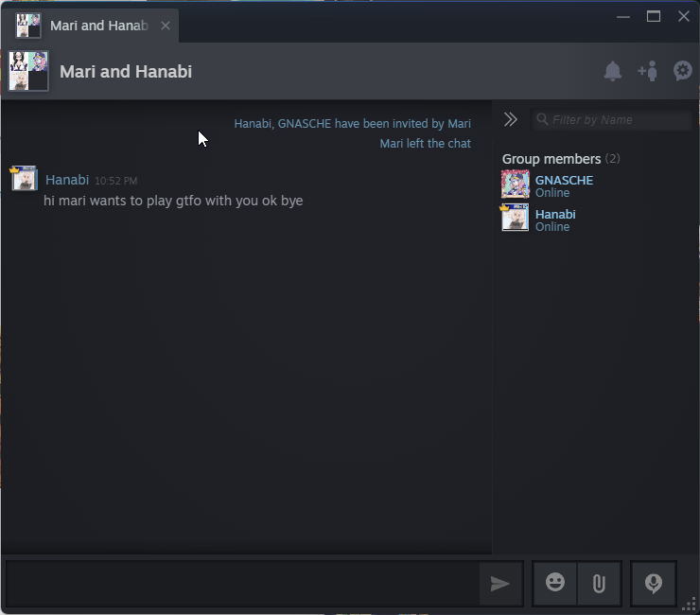Select the Mari and Hanabi tab
The width and height of the screenshot is (700, 615).
pyautogui.click(x=90, y=26)
